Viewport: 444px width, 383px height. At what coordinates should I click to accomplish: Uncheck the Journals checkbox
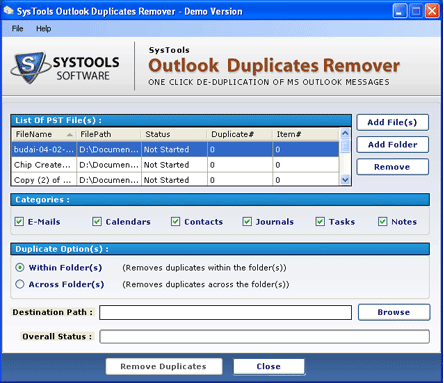[247, 221]
